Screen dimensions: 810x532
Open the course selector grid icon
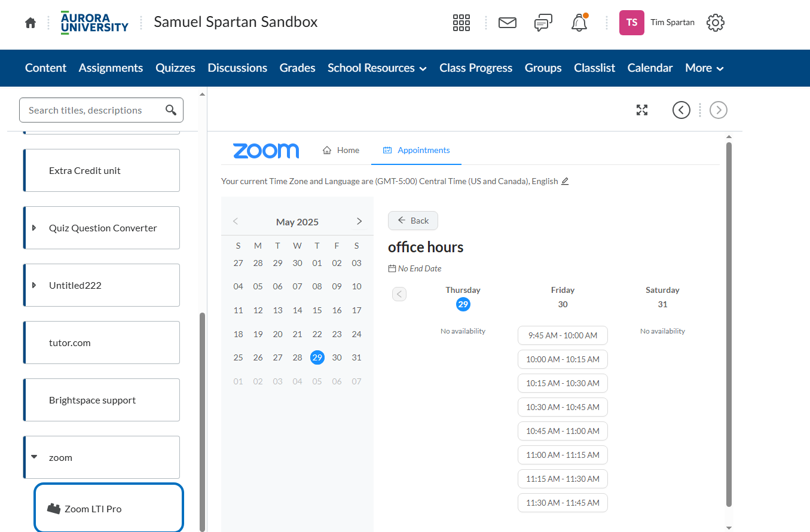click(461, 23)
